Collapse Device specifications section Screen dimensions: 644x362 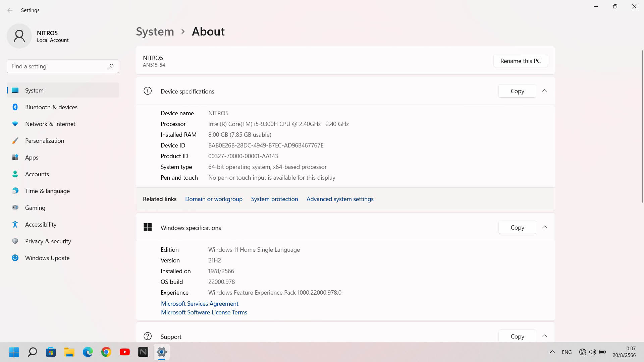point(545,91)
